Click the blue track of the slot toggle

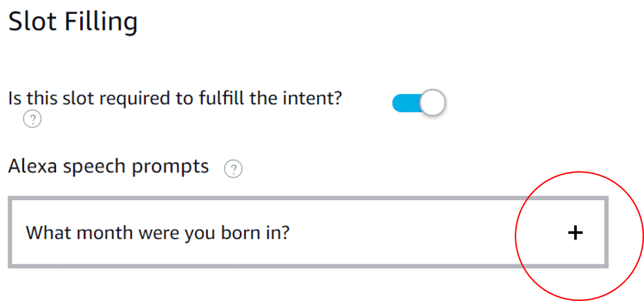click(404, 104)
